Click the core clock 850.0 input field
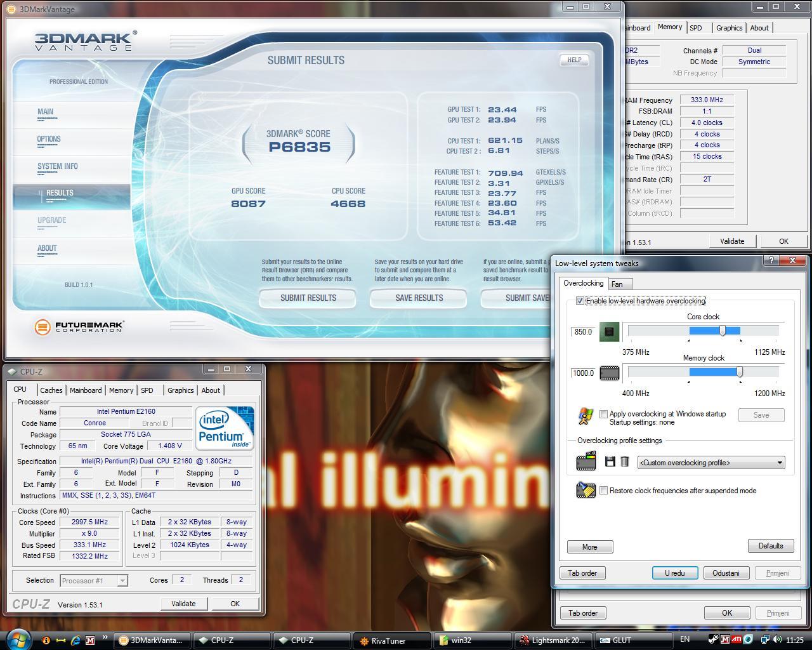The width and height of the screenshot is (812, 650). pyautogui.click(x=583, y=332)
